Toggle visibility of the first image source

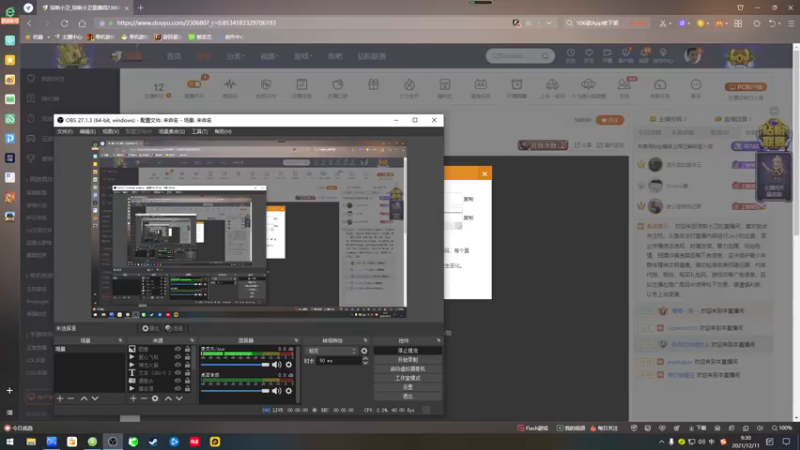[178, 349]
